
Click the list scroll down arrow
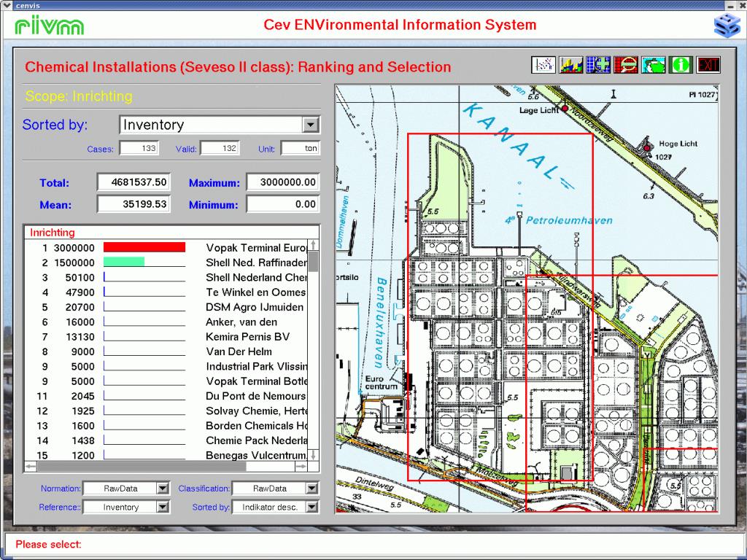313,455
